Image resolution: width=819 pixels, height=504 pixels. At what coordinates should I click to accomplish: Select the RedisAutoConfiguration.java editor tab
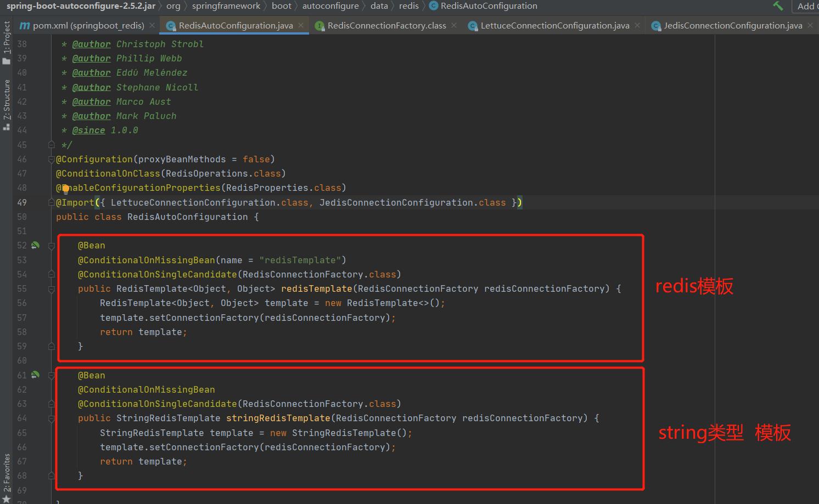235,26
